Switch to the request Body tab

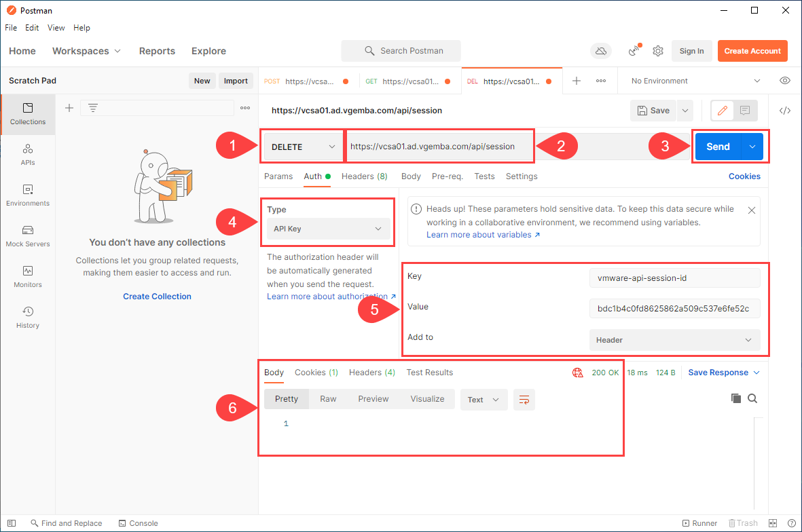tap(411, 176)
